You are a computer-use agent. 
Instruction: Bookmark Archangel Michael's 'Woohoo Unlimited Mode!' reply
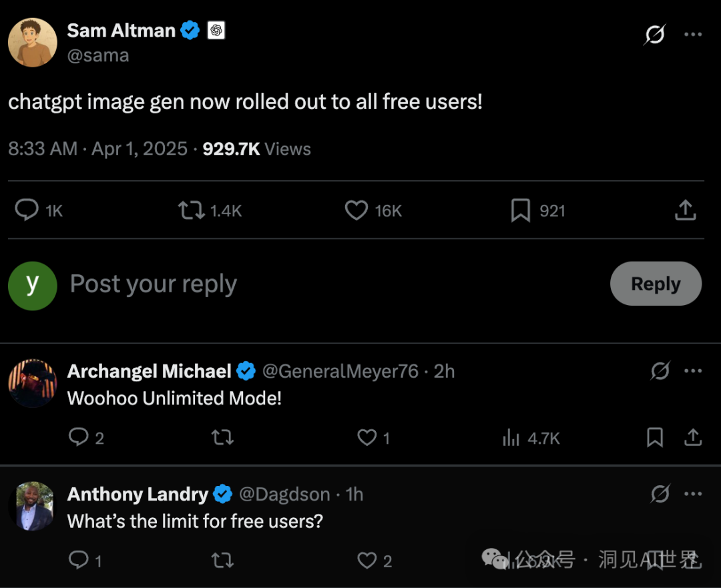point(655,438)
